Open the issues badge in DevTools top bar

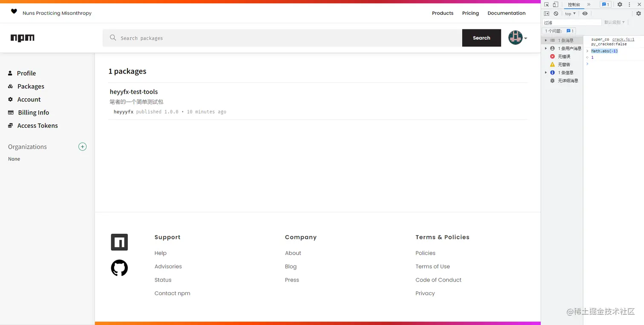click(x=605, y=4)
